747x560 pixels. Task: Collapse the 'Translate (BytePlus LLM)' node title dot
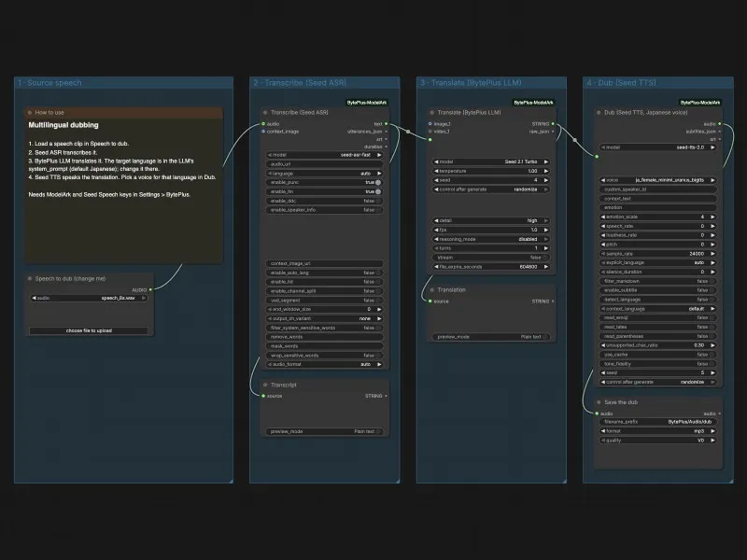click(432, 113)
